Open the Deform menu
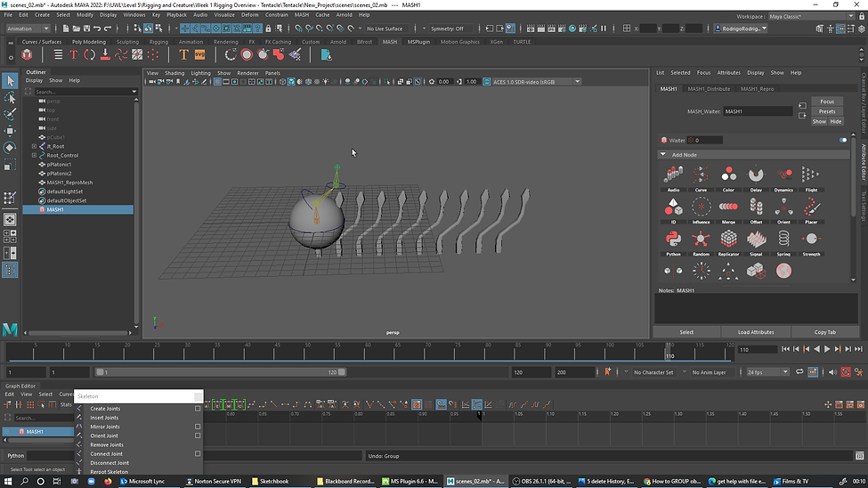The image size is (868, 488). pyautogui.click(x=249, y=15)
